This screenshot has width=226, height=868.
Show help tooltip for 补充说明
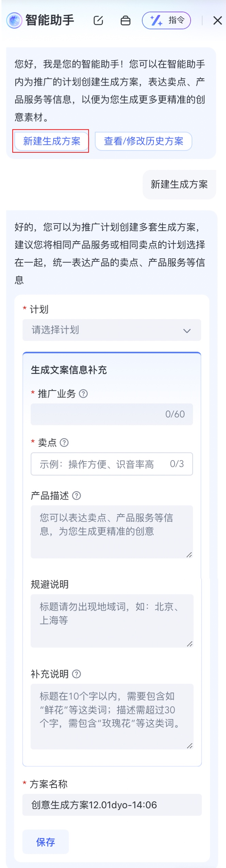tap(77, 674)
